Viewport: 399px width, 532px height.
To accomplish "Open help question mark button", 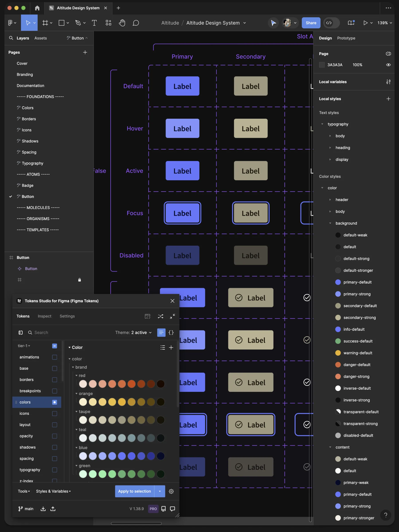I will coord(385,515).
